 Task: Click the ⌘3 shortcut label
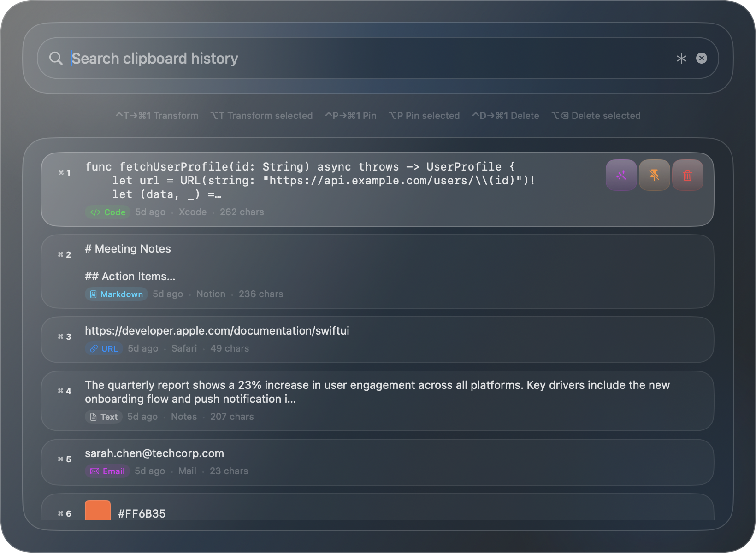[x=65, y=337]
